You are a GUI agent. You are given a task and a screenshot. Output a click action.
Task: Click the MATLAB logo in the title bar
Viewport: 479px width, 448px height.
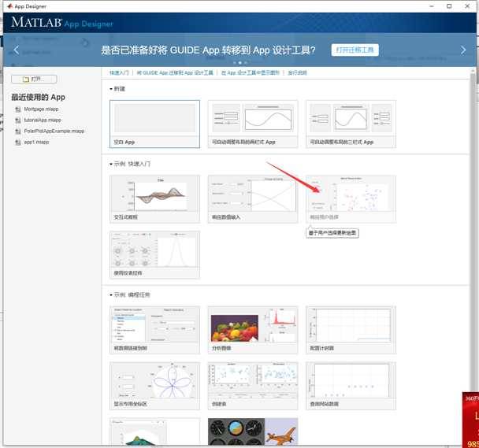click(x=9, y=6)
